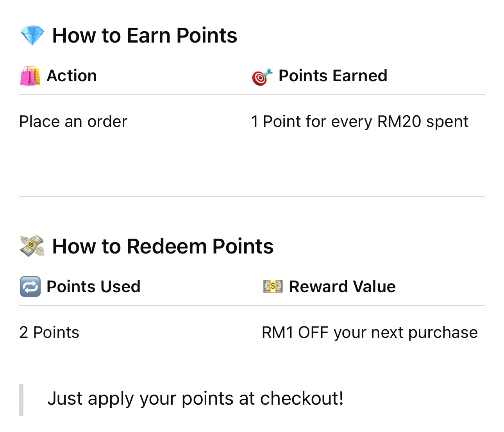504x432 pixels.
Task: Click the Action column header
Action: (x=72, y=76)
